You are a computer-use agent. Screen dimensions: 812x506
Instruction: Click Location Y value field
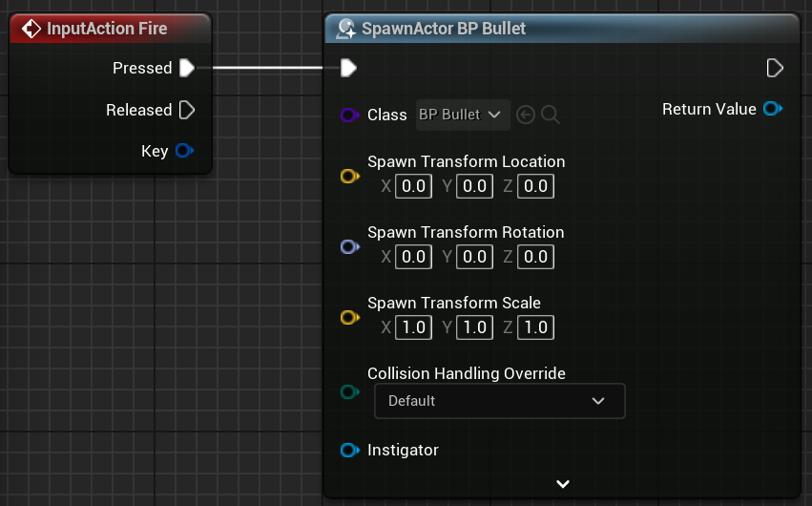click(x=474, y=186)
